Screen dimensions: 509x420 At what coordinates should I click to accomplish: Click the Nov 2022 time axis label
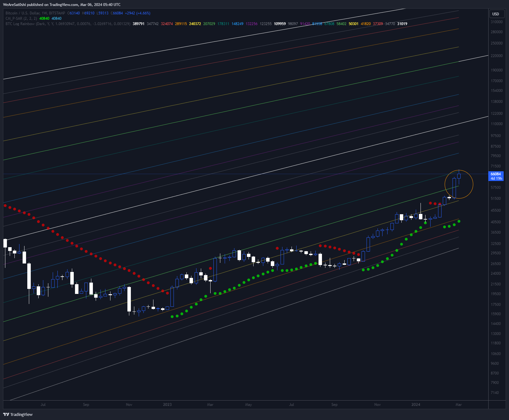coord(129,405)
